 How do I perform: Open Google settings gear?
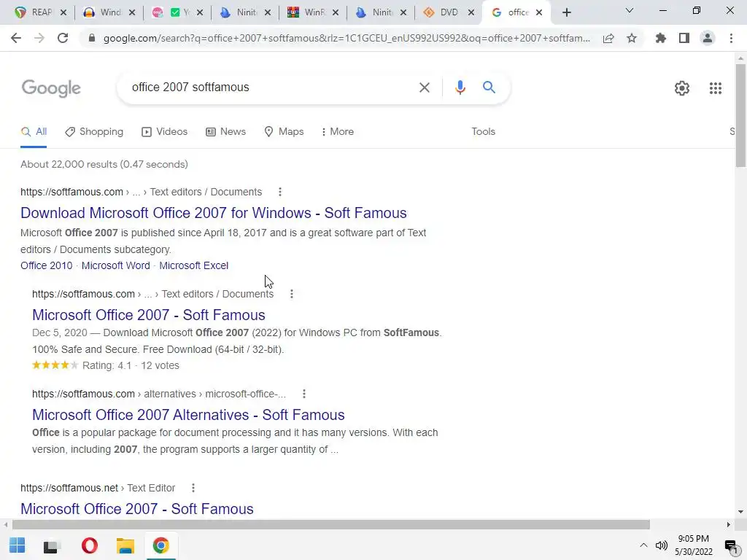682,88
